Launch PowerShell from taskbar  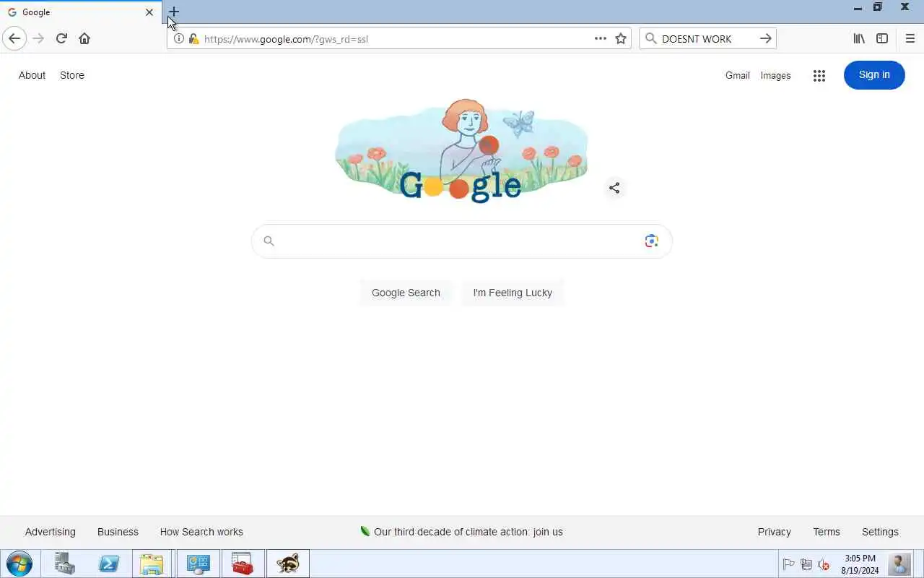click(x=109, y=564)
